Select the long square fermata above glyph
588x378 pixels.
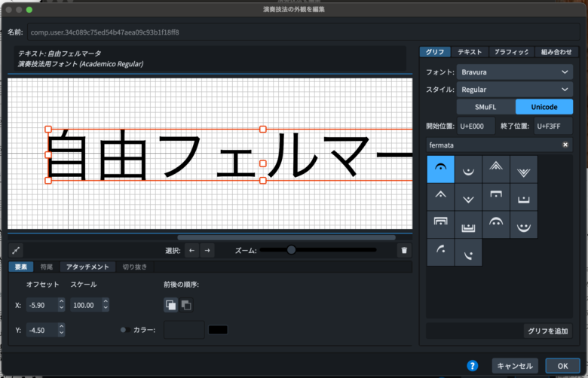click(x=496, y=197)
